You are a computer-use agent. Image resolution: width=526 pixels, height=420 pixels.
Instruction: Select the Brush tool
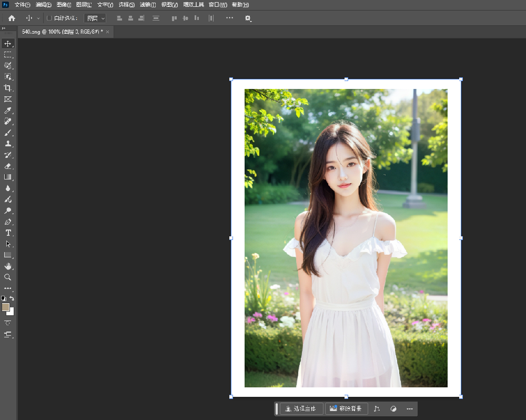click(8, 133)
